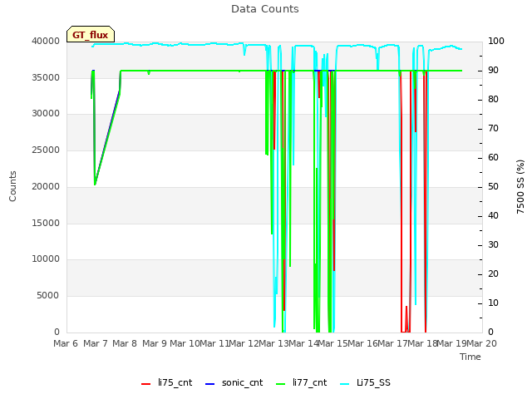Click the 100 tick on right axis

point(496,42)
